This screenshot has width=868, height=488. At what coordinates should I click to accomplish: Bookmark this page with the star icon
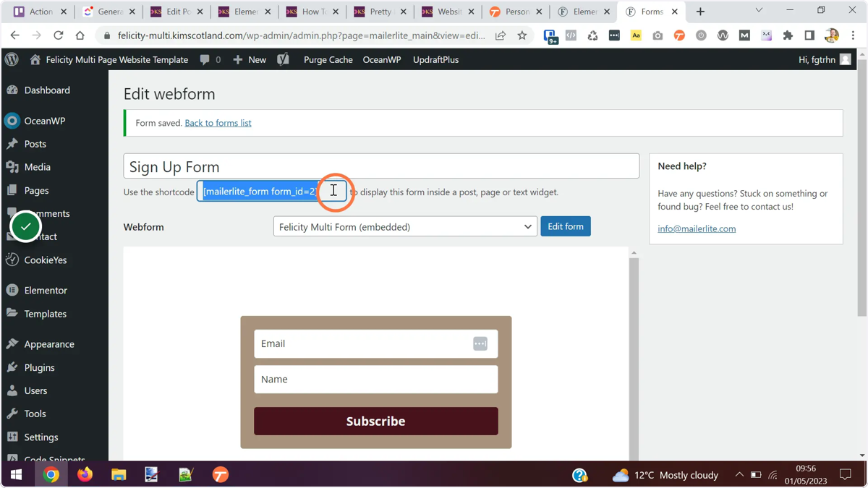click(522, 35)
